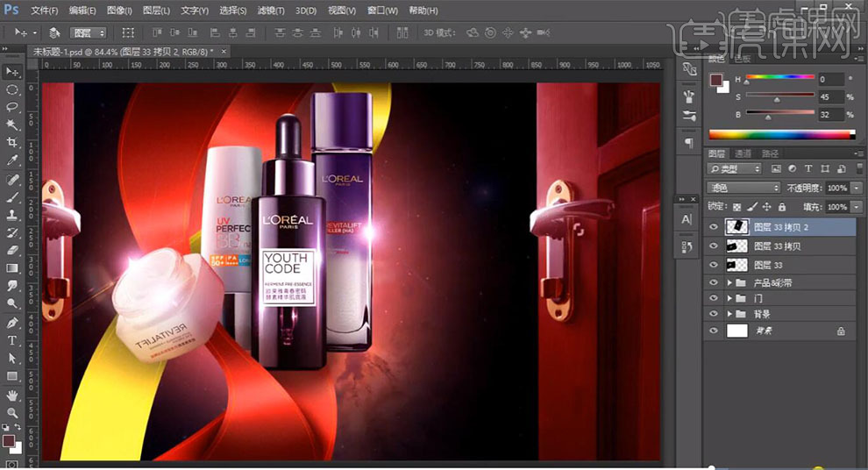This screenshot has height=470, width=868.
Task: Filter layers by smart objects
Action: point(842,169)
